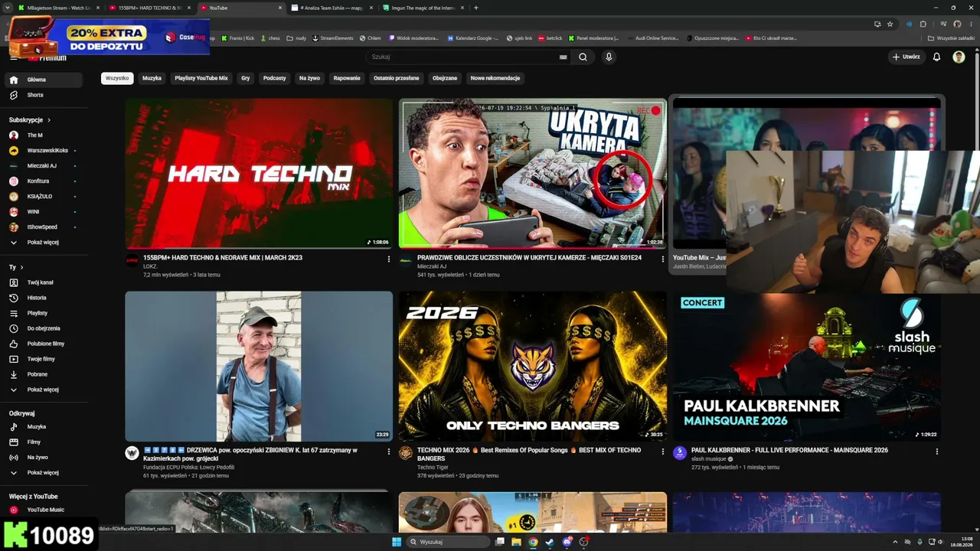Select the Obejrzane filter chip
This screenshot has width=980, height=551.
click(x=445, y=78)
